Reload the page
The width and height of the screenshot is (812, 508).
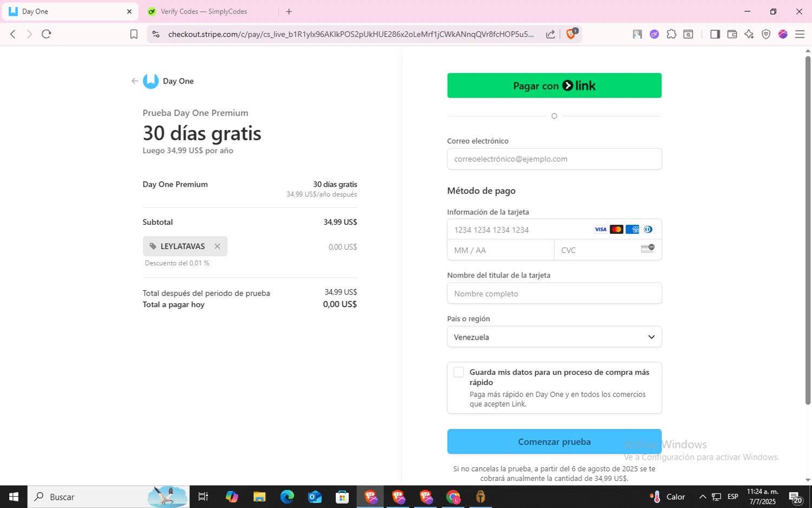[x=47, y=34]
